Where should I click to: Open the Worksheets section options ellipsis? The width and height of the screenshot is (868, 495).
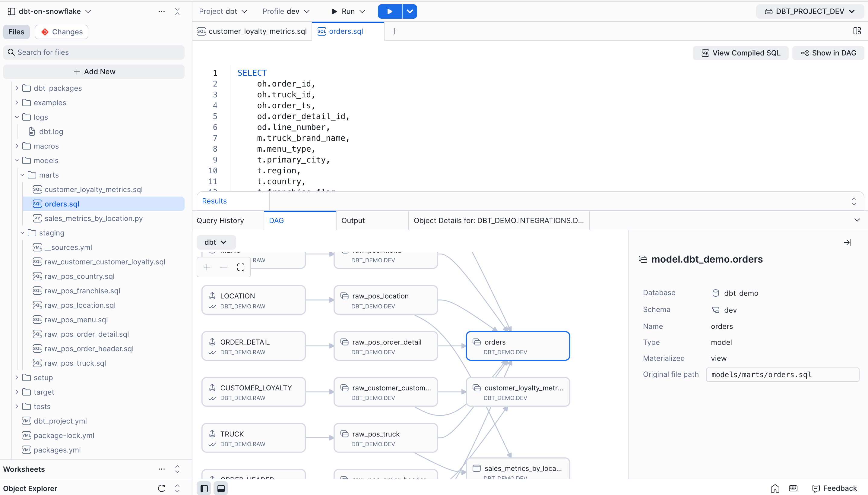pyautogui.click(x=162, y=469)
